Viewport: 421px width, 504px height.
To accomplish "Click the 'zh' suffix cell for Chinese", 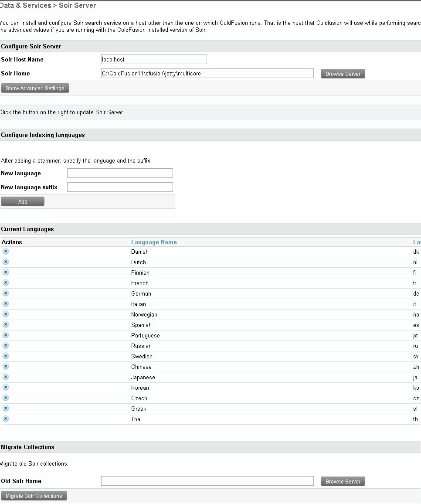I will click(x=416, y=367).
